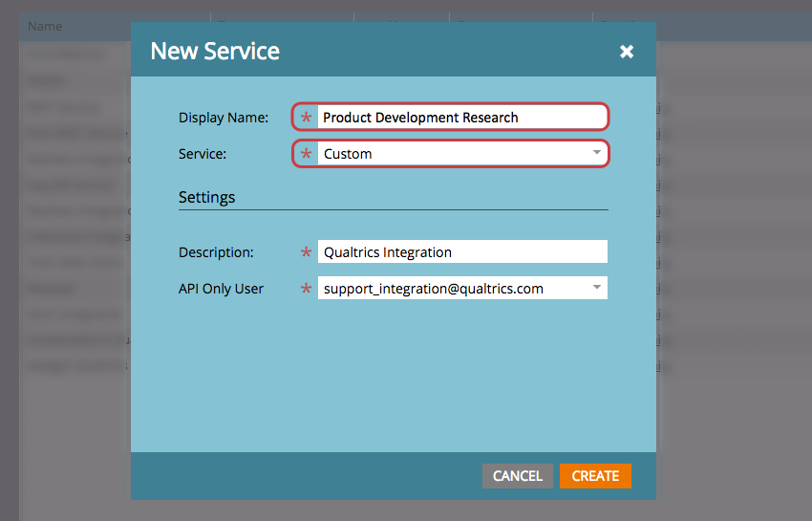The width and height of the screenshot is (812, 521).
Task: Click the required asterisk beside API Only User
Action: point(306,288)
